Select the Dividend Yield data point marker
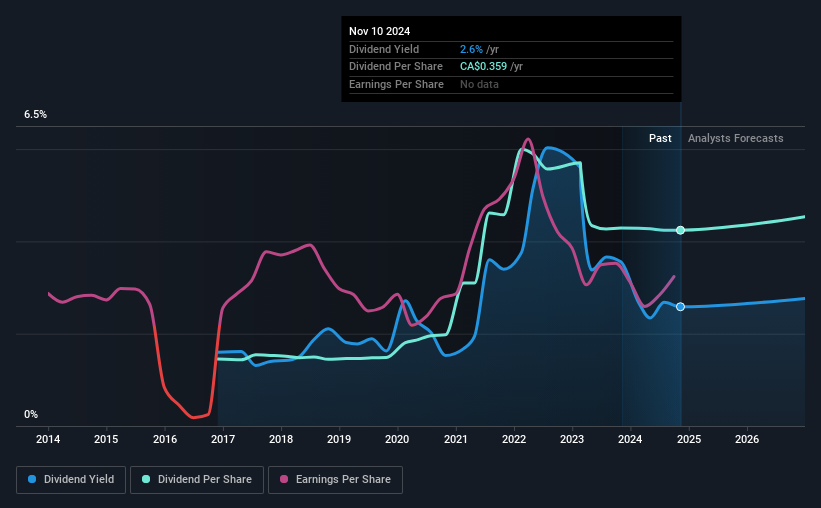 point(680,307)
